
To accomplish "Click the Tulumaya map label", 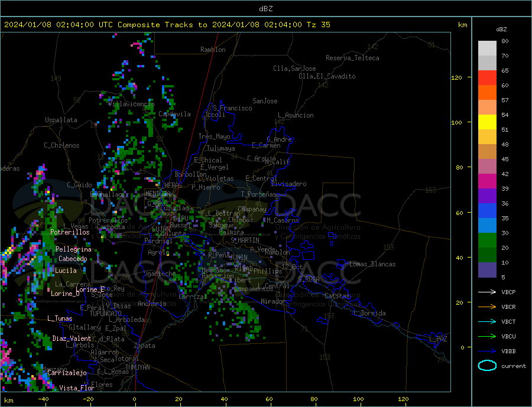I will point(220,148).
